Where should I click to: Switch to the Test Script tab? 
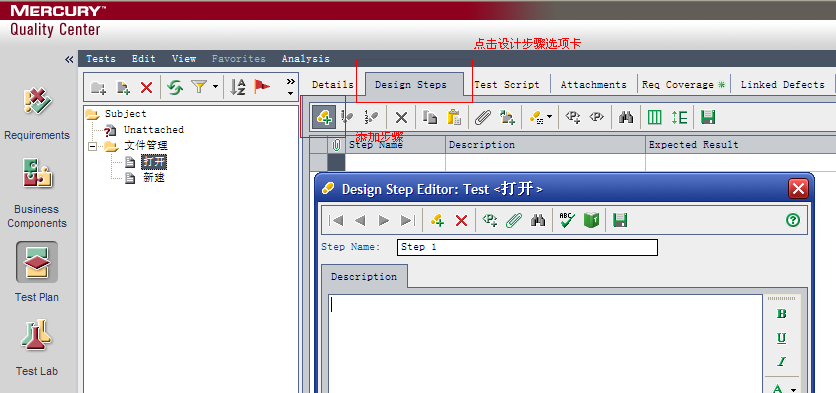[507, 84]
